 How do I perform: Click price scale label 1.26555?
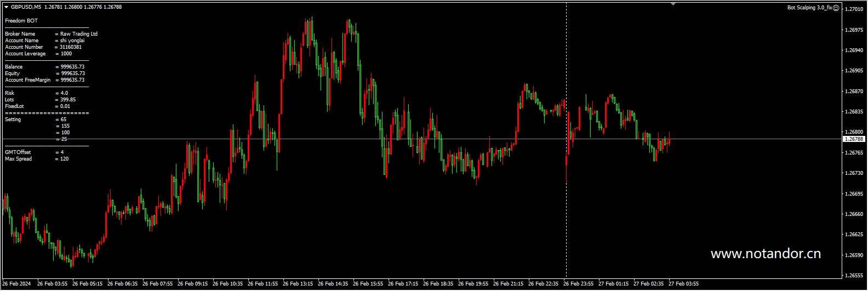click(854, 276)
